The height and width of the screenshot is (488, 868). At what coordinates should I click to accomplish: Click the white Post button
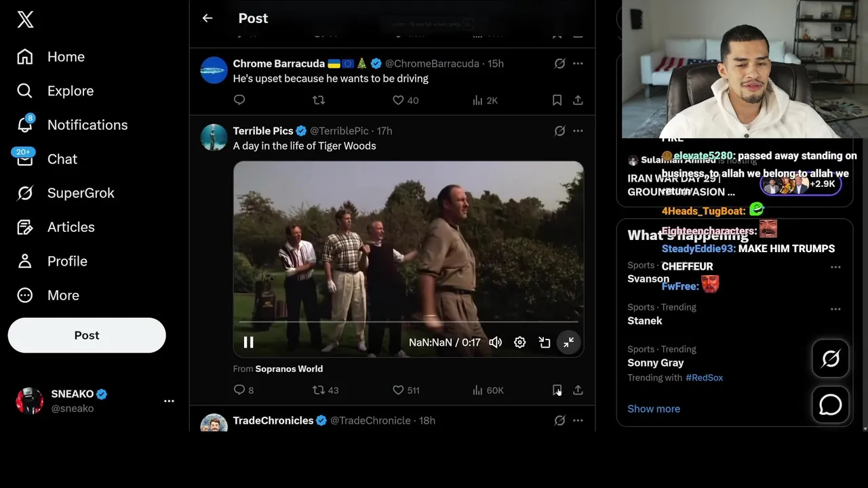click(x=87, y=335)
